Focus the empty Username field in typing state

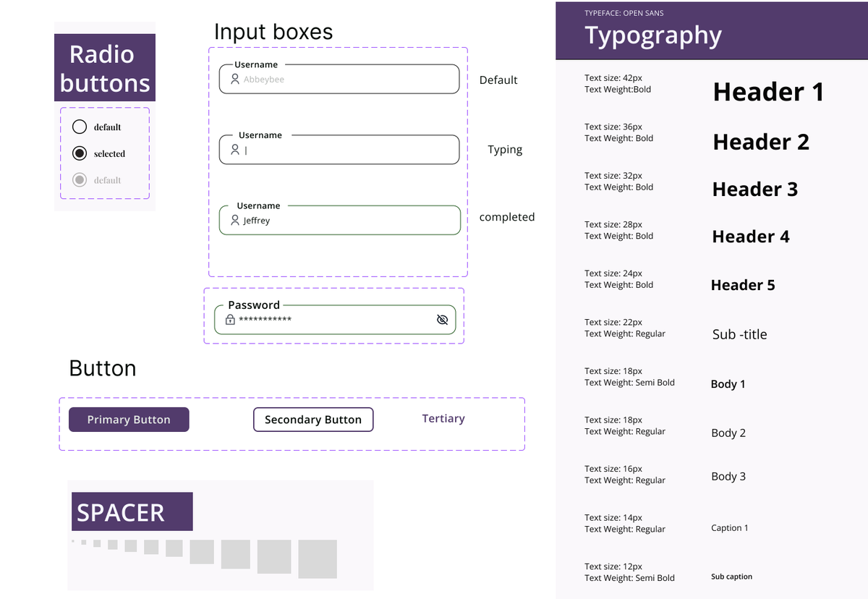(339, 150)
